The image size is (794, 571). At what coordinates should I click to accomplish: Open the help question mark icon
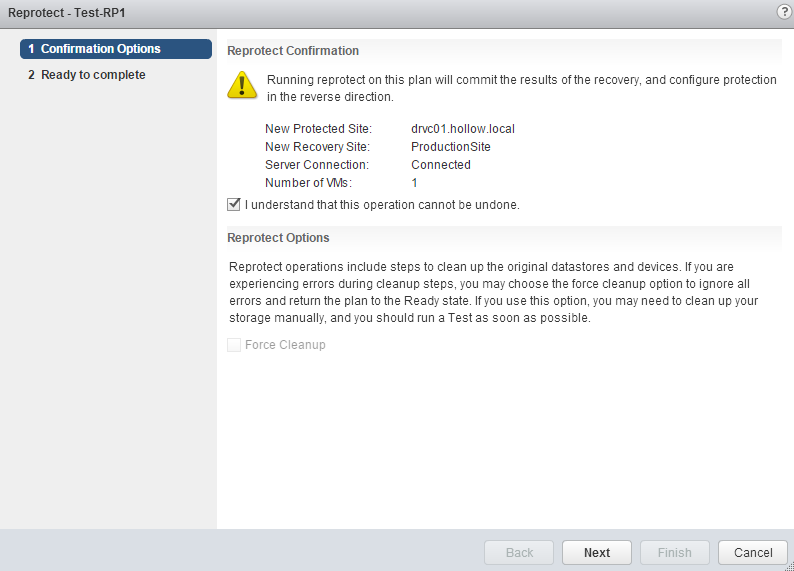click(784, 10)
